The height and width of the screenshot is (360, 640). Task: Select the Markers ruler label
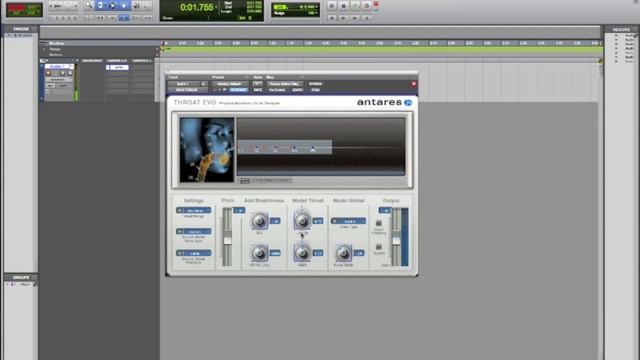pos(56,54)
